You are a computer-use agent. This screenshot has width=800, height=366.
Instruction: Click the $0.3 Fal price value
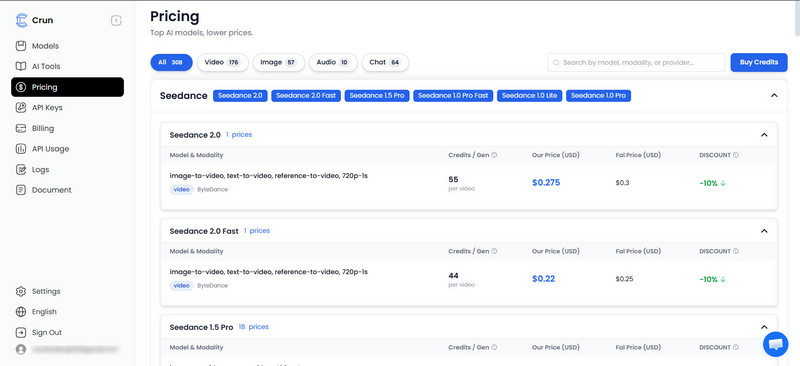tap(622, 183)
